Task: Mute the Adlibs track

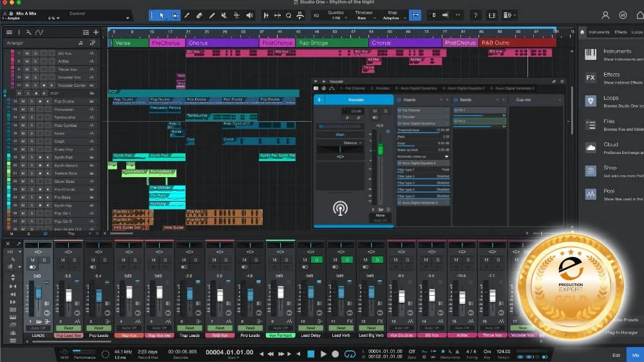Action: pyautogui.click(x=27, y=61)
